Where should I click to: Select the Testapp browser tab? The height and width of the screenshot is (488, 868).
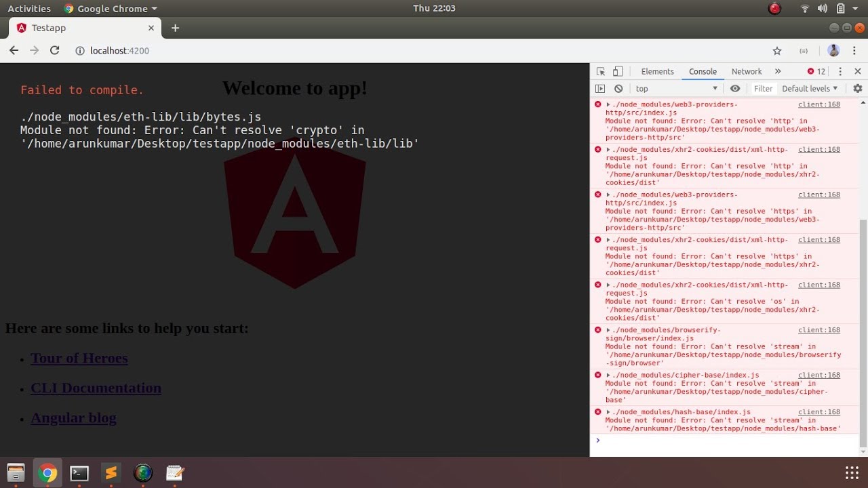(85, 28)
